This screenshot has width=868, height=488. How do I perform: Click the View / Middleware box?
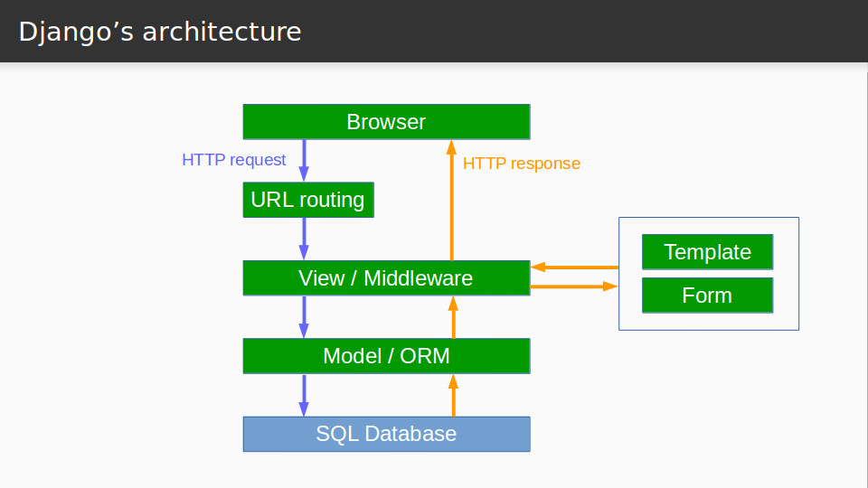[386, 278]
